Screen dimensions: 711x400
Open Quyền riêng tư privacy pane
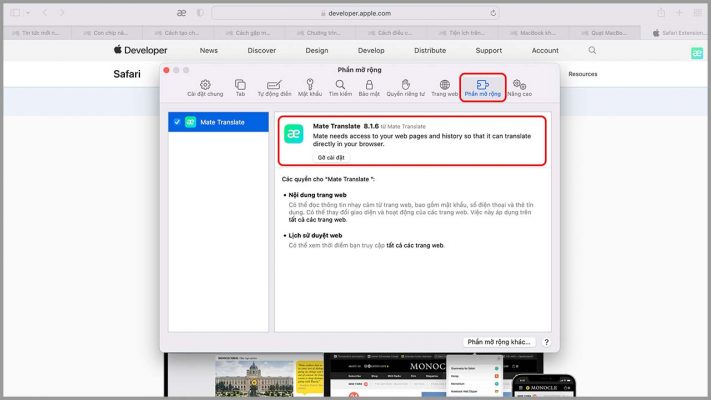(x=405, y=88)
